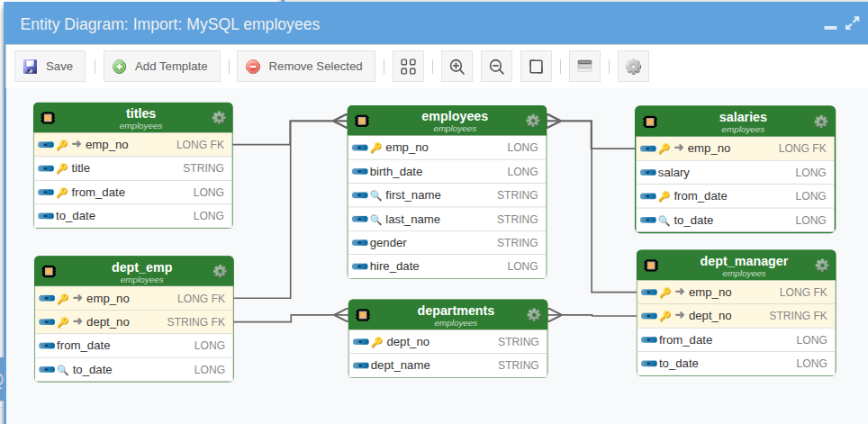Viewport: 868px width, 424px height.
Task: Select hire_date row in employees entity
Action: (x=447, y=266)
